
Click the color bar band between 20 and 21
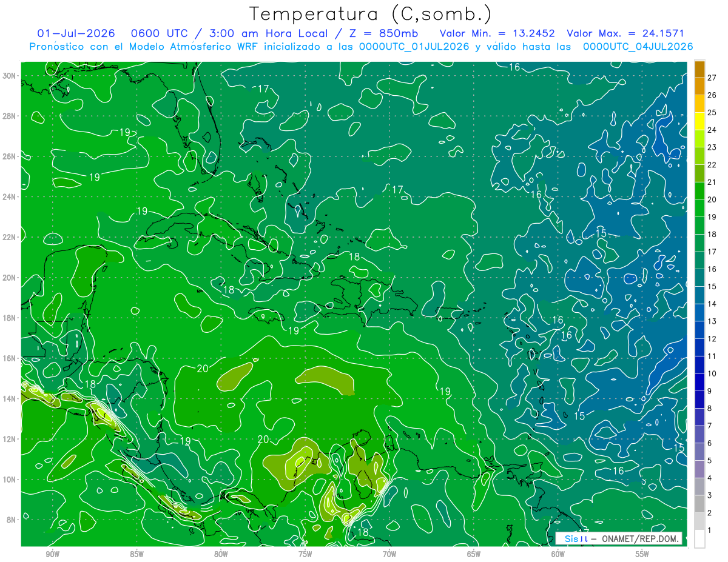point(699,191)
